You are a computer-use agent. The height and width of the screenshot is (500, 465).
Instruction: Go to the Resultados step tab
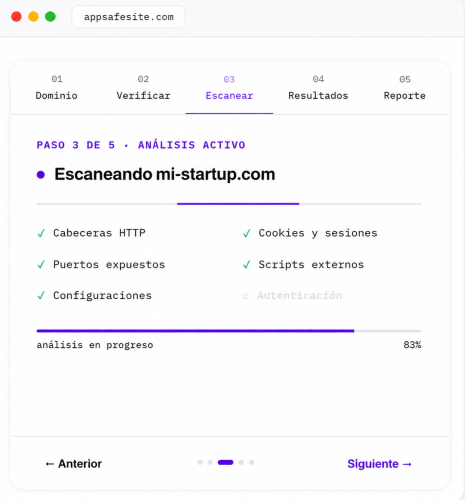[318, 88]
